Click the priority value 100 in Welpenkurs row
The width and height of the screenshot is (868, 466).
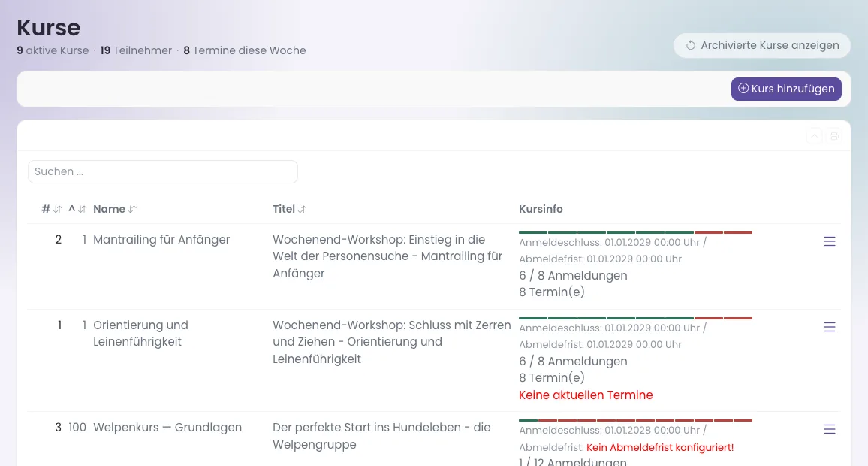77,427
